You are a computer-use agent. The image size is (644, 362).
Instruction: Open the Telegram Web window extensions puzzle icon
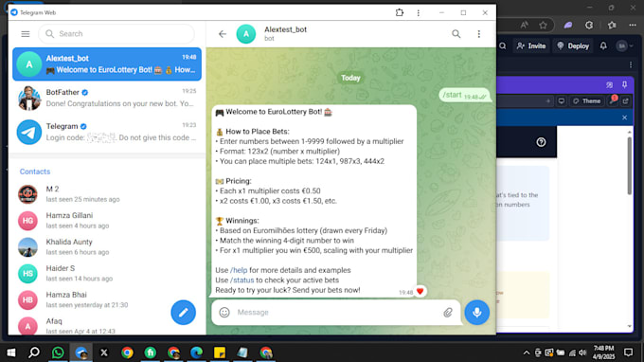tap(400, 12)
